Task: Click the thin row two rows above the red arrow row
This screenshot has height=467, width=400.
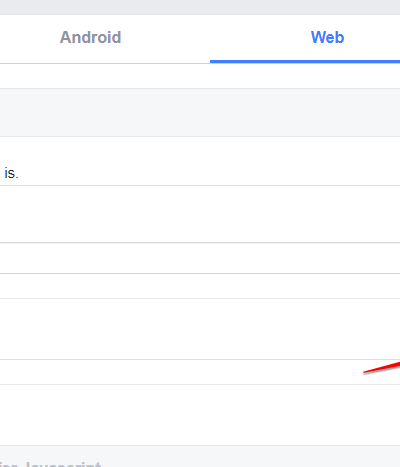Action: 200,286
